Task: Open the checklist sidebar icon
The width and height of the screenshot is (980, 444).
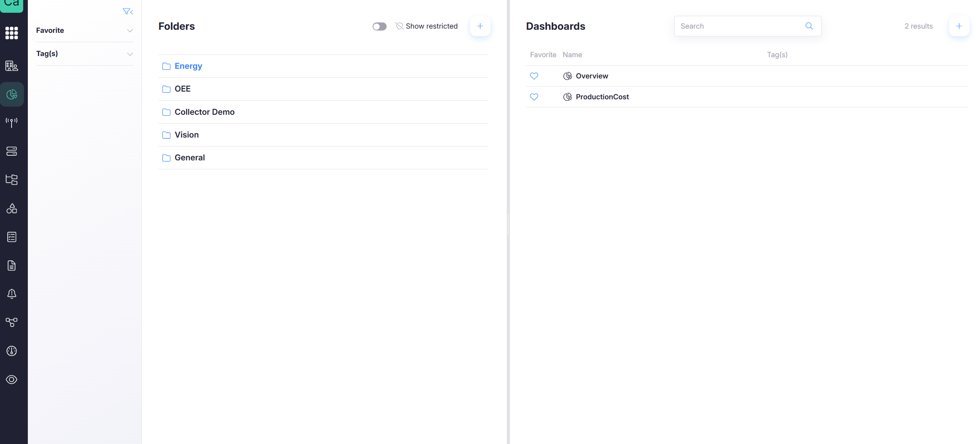Action: 12,237
